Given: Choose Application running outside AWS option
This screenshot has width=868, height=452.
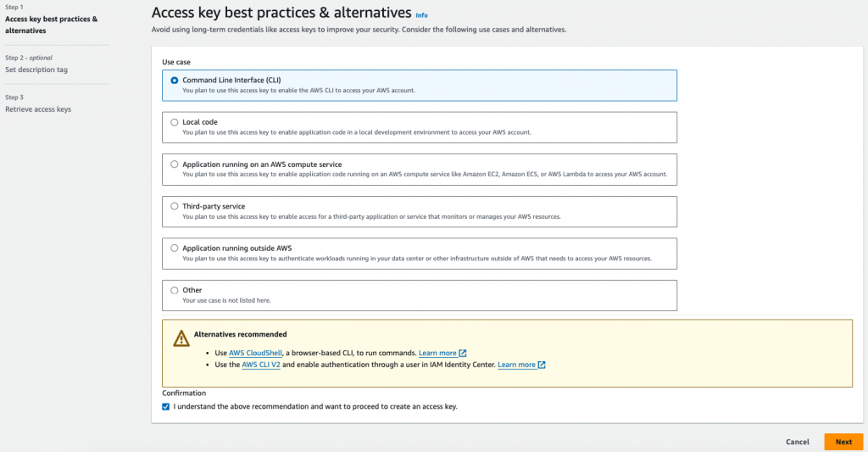Looking at the screenshot, I should point(175,248).
